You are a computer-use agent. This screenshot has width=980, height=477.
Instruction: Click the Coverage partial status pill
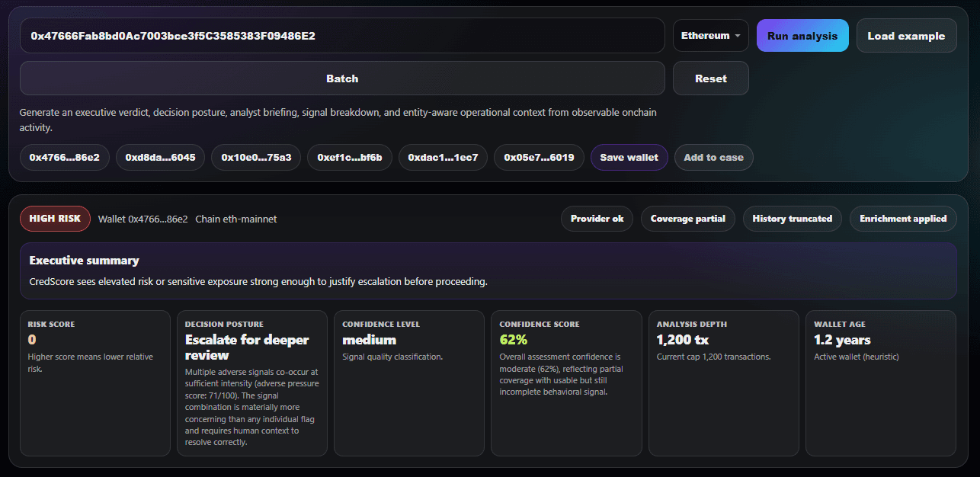(x=688, y=219)
